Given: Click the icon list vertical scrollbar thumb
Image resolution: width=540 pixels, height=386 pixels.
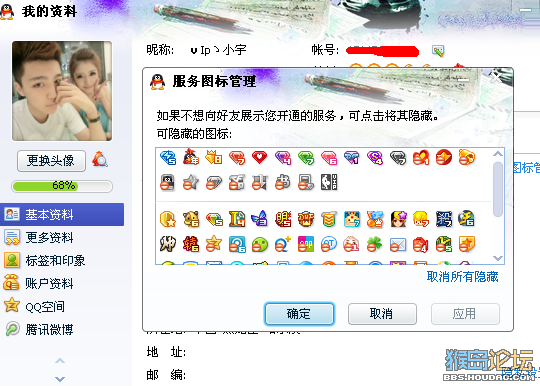Looking at the screenshot, I should tap(498, 189).
